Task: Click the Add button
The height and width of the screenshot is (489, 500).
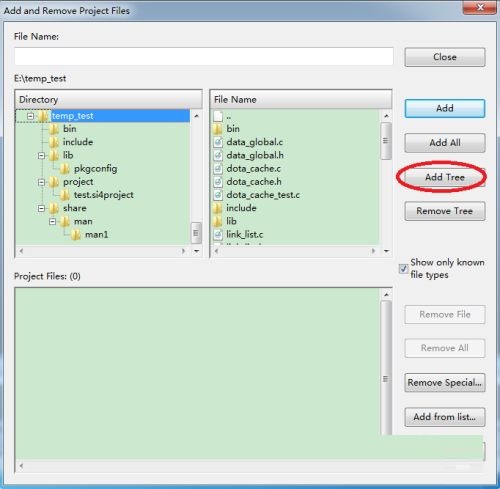Action: coord(445,108)
